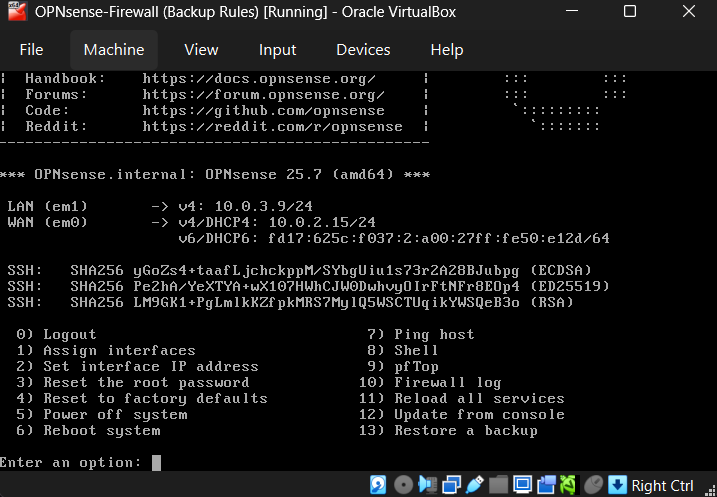Screen dimensions: 717x497
Task: Open the Input menu
Action: pyautogui.click(x=277, y=50)
